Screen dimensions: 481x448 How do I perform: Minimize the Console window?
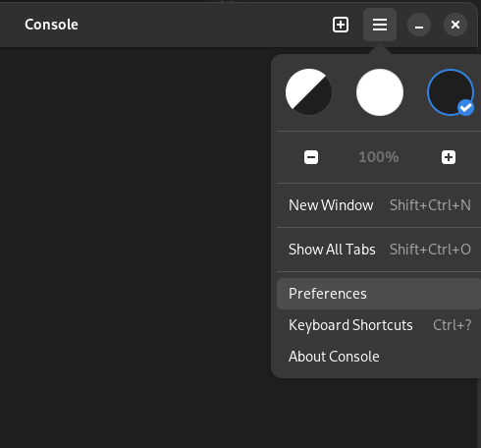click(419, 25)
